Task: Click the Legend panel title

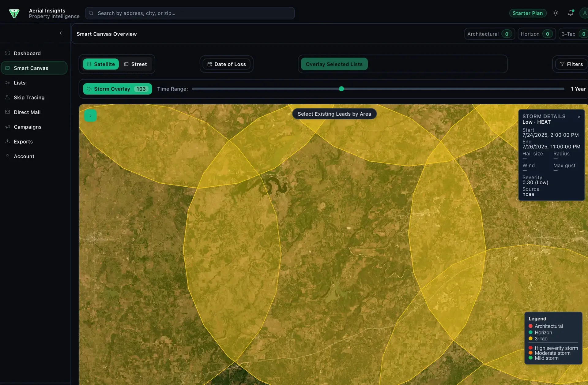Action: pos(537,319)
